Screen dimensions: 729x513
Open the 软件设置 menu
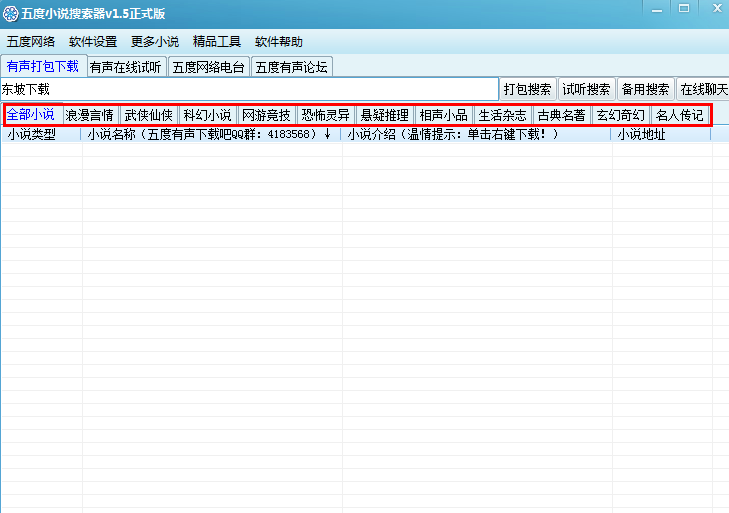pyautogui.click(x=93, y=42)
